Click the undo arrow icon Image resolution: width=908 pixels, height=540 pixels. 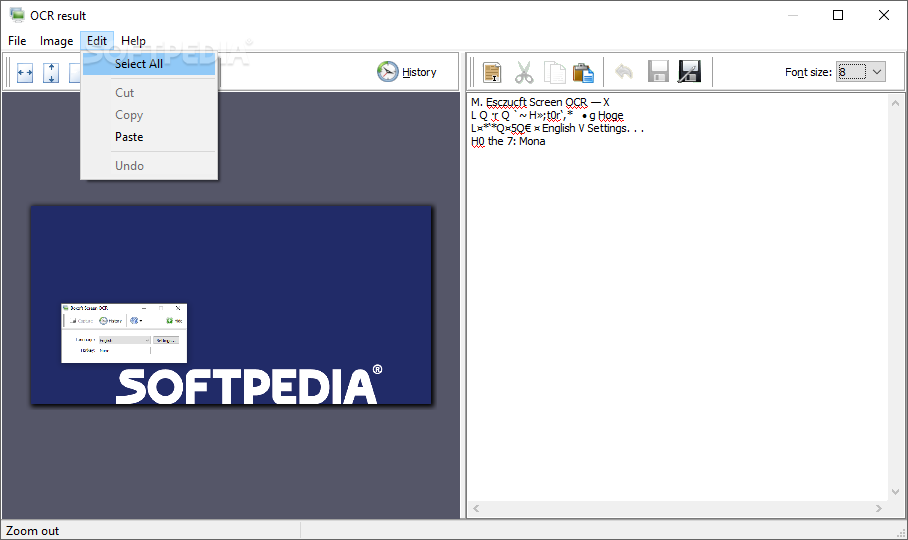coord(624,72)
